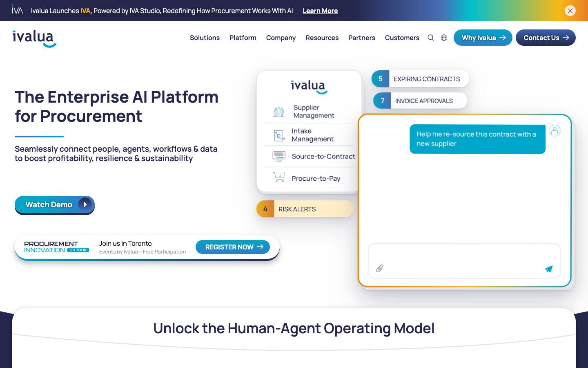
Task: Click the chat message input field
Action: (x=465, y=261)
